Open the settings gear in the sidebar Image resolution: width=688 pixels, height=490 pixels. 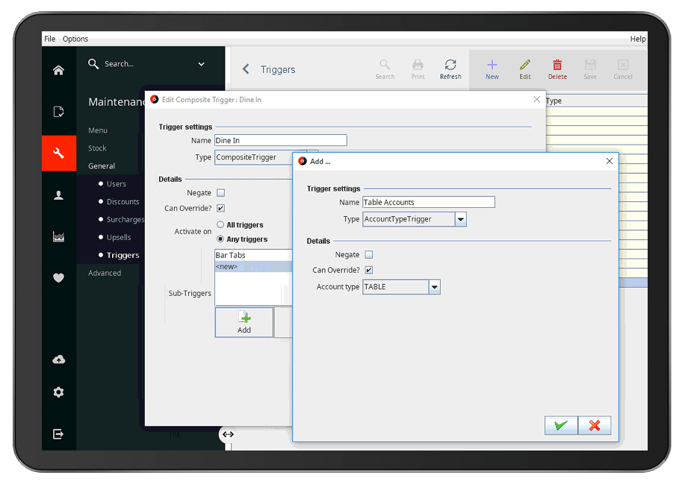click(59, 392)
